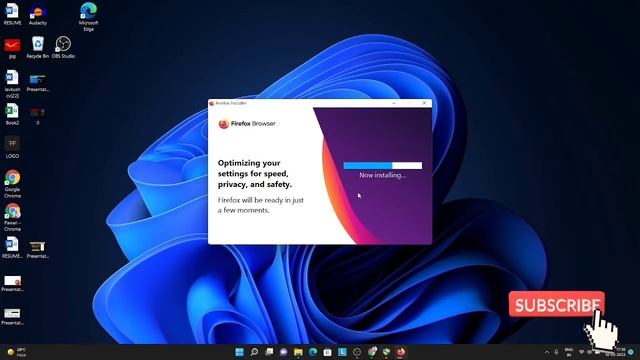Select the LOGO desktop file

pyautogui.click(x=12, y=147)
